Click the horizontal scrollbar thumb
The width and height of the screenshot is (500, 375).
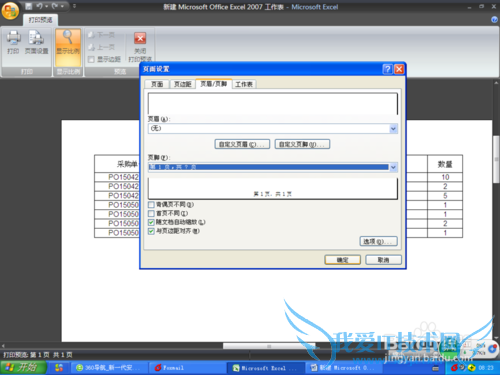click(269, 346)
